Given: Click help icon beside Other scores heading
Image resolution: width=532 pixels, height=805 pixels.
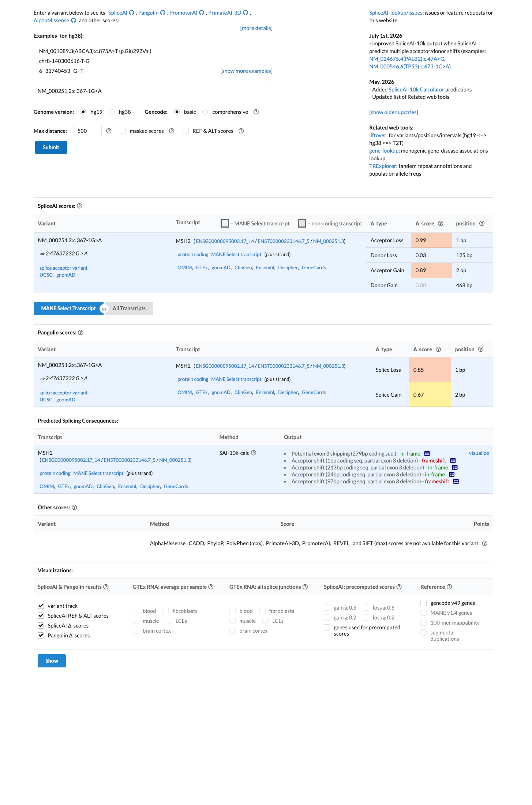Looking at the screenshot, I should 74,508.
